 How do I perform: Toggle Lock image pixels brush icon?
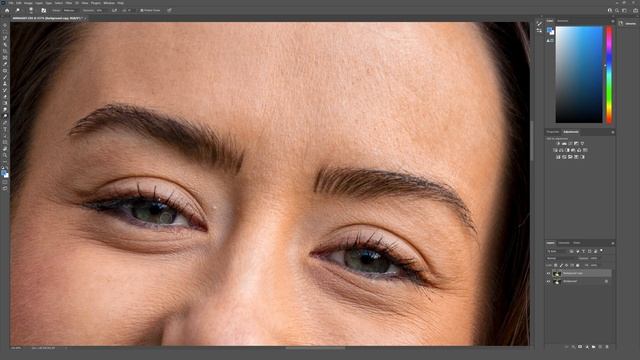(561, 265)
